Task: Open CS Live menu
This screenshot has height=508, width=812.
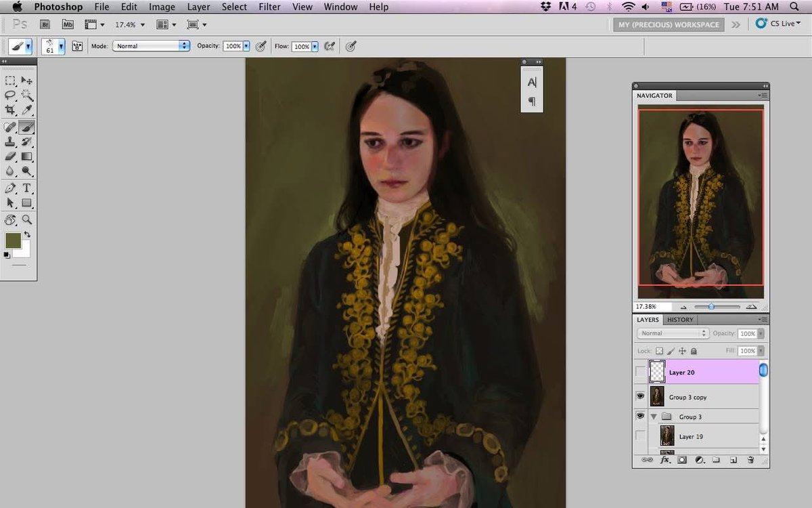Action: [x=778, y=24]
